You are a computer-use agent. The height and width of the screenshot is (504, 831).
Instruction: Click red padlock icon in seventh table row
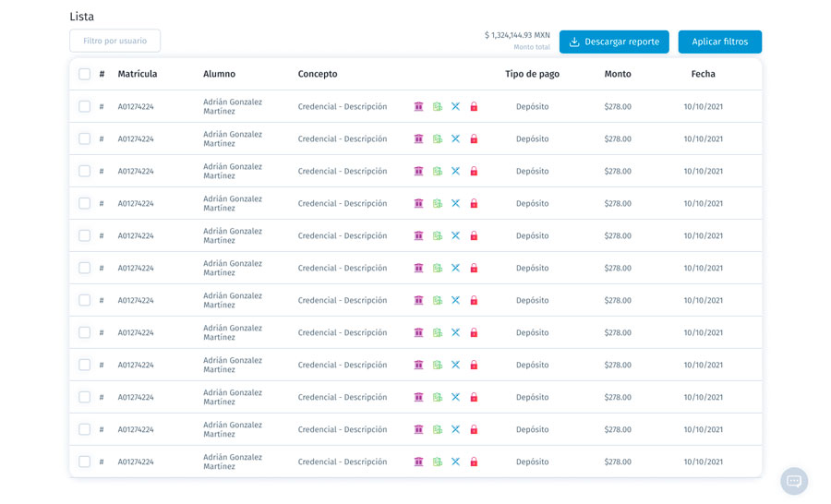(474, 301)
